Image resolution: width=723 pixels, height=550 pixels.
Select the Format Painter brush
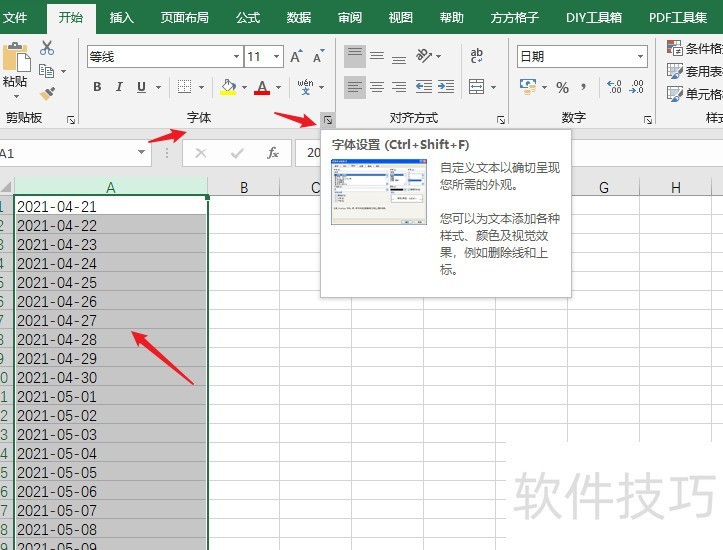point(47,94)
